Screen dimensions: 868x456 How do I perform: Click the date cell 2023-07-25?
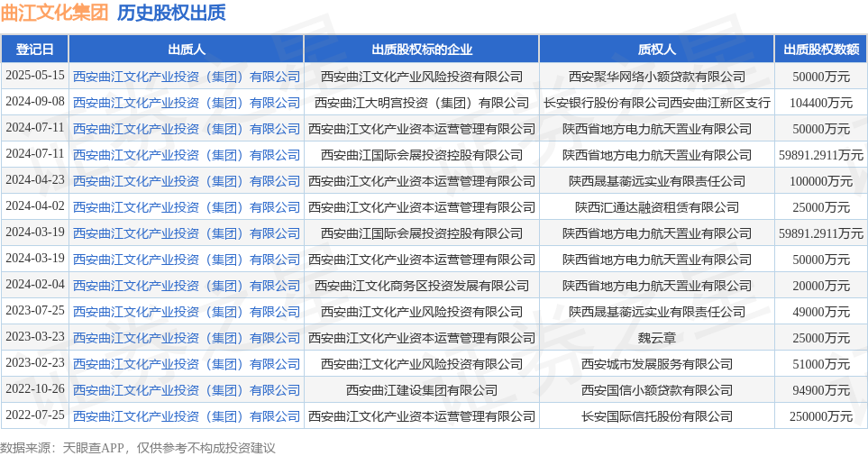tap(35, 310)
